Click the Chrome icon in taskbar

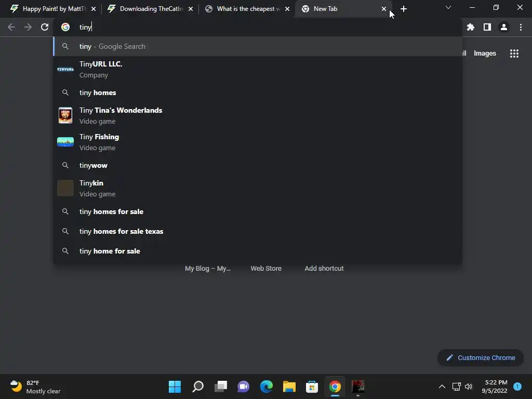coord(335,387)
